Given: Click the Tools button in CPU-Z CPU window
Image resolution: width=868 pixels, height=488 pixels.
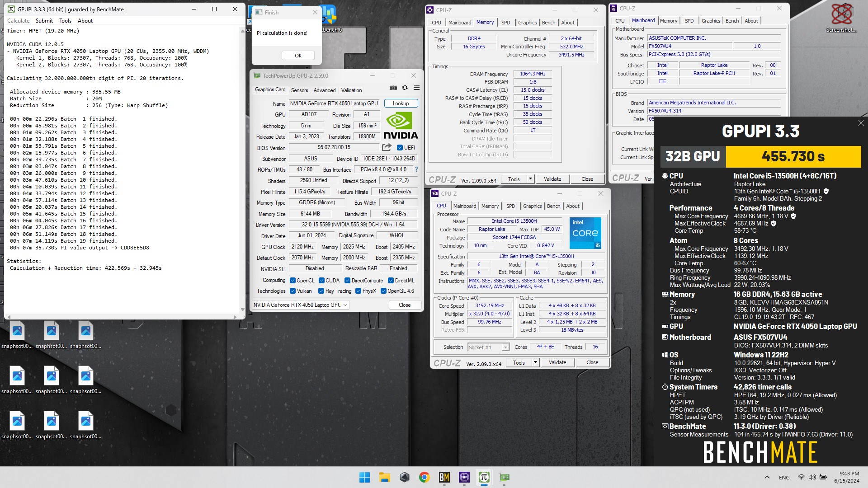Looking at the screenshot, I should [x=519, y=362].
